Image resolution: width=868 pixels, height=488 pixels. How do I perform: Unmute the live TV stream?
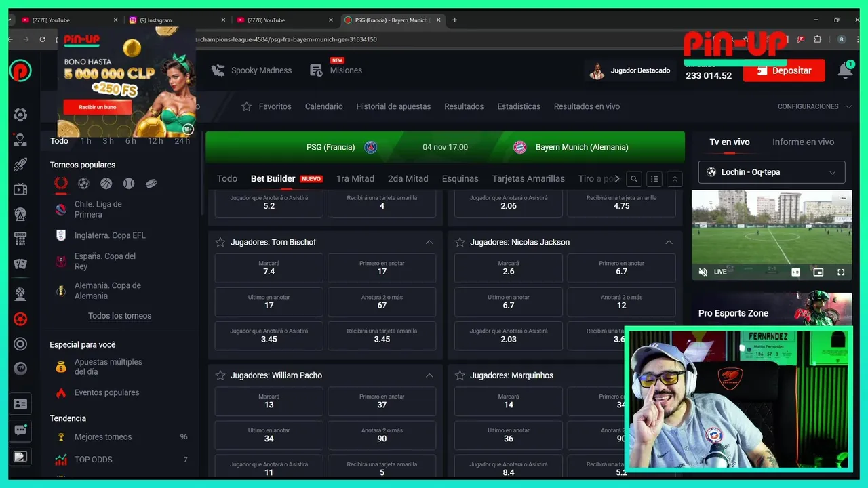[x=703, y=272]
